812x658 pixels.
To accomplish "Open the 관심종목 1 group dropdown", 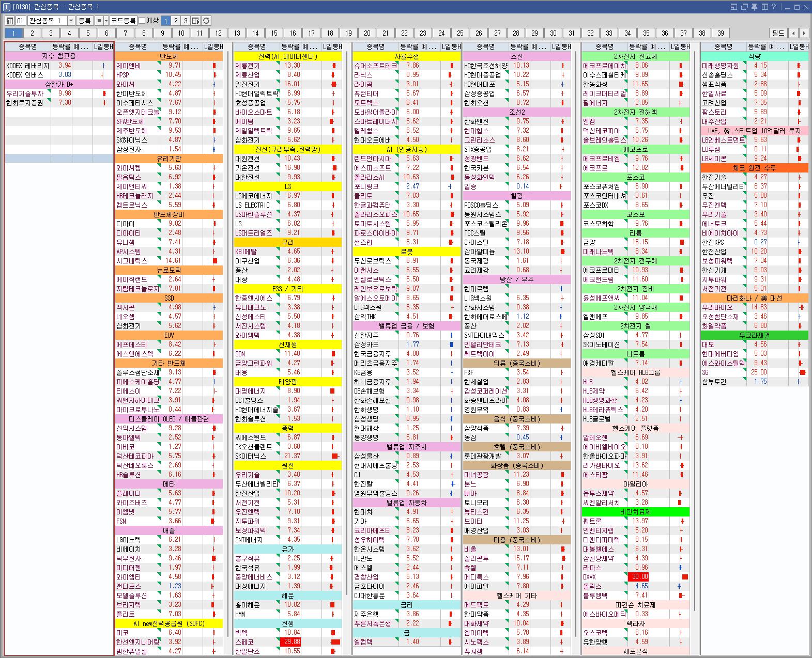I will pos(71,21).
